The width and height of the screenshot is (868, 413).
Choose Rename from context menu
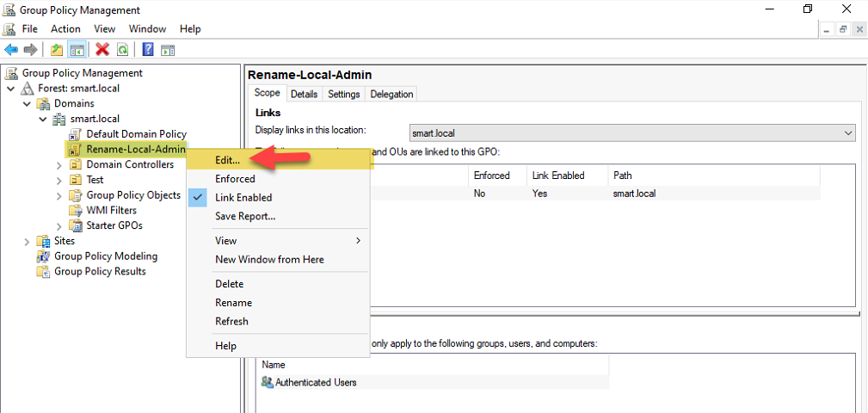coord(278,303)
